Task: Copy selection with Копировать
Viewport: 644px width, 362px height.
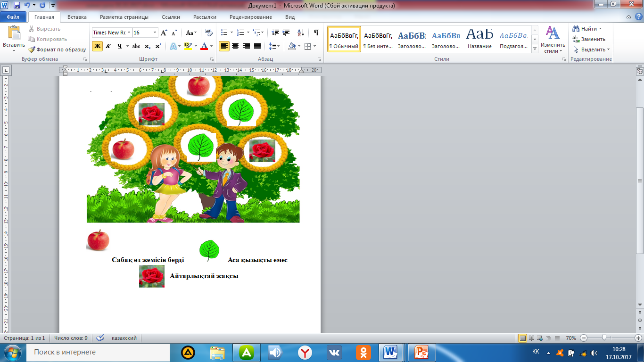Action: pos(48,39)
